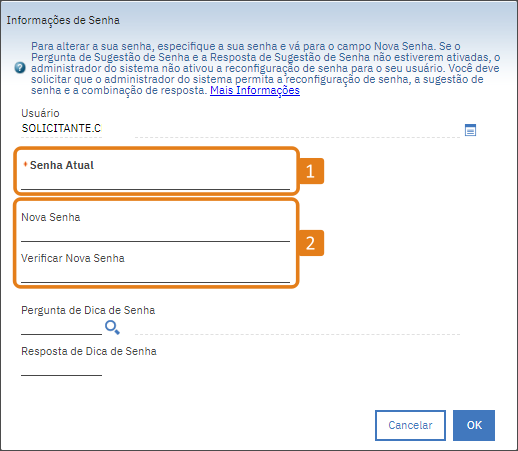Click the blue help question mark icon
Viewport: 518px width, 451px height.
pos(20,68)
